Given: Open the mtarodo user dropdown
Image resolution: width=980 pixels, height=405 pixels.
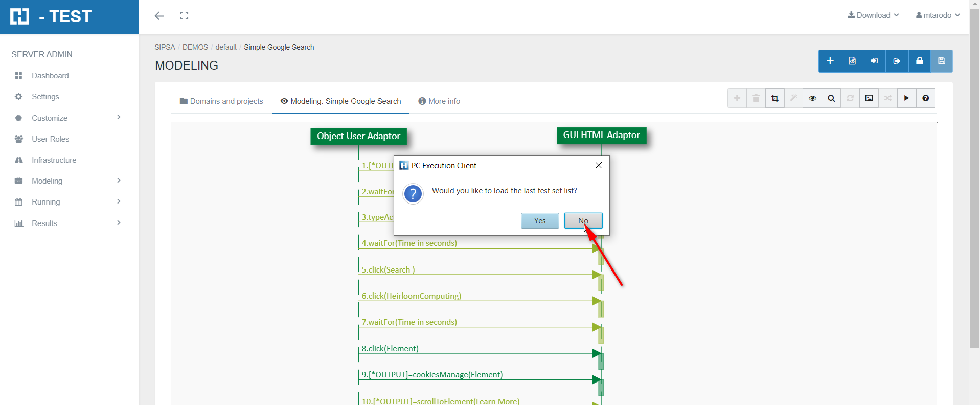Looking at the screenshot, I should point(938,15).
